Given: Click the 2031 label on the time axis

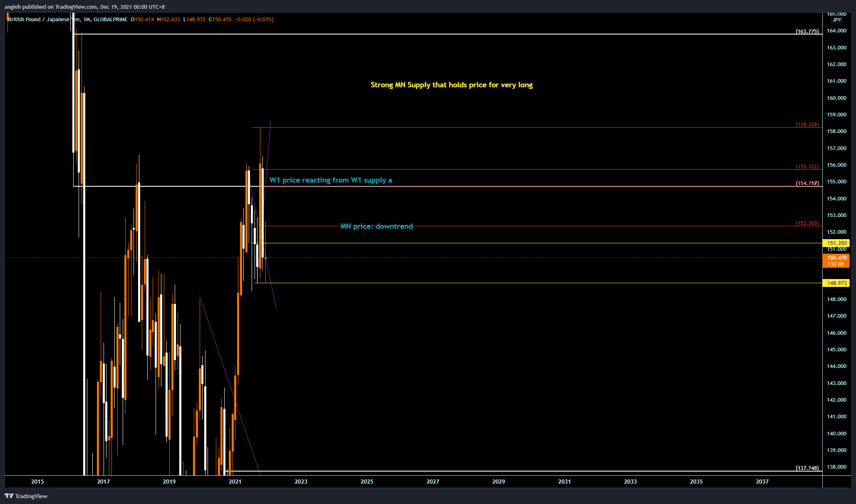Looking at the screenshot, I should (564, 482).
